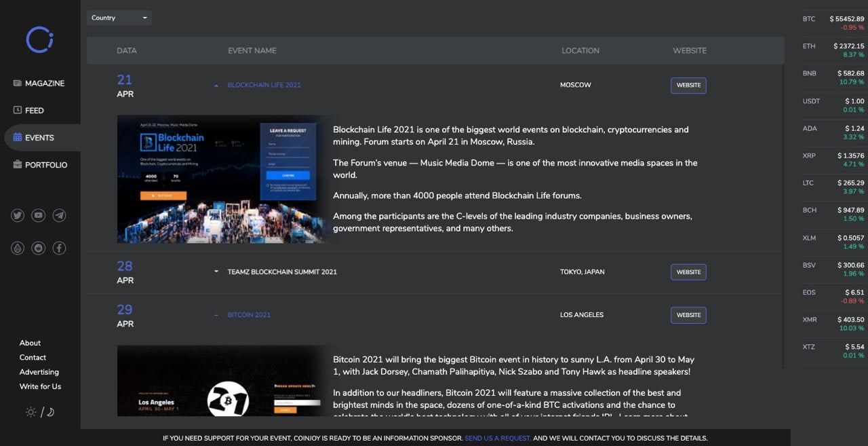868x446 pixels.
Task: Open the YouTube social link
Action: [x=39, y=215]
